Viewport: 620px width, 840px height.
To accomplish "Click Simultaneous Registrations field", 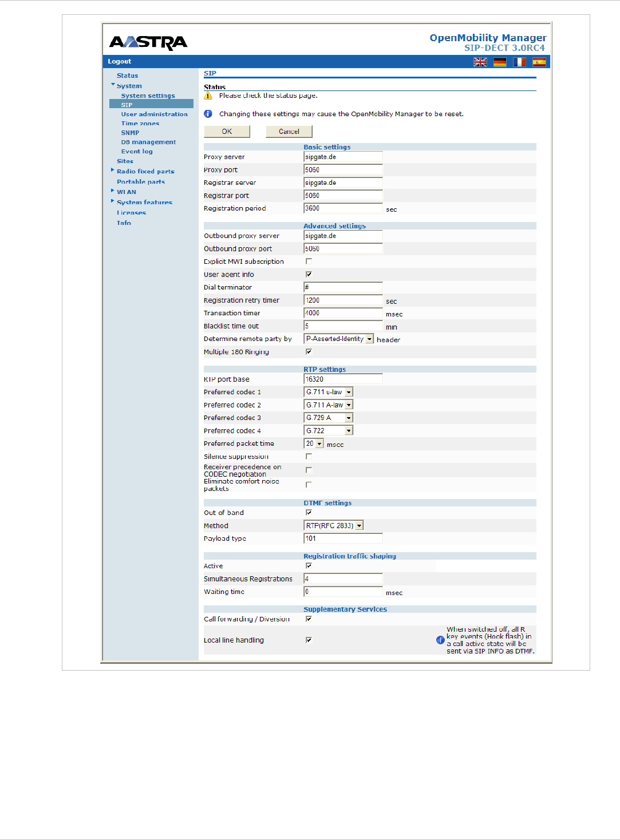I will pyautogui.click(x=343, y=579).
